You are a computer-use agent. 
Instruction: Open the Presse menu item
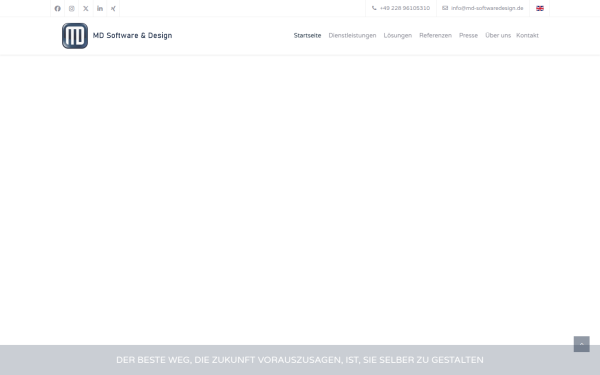point(468,36)
